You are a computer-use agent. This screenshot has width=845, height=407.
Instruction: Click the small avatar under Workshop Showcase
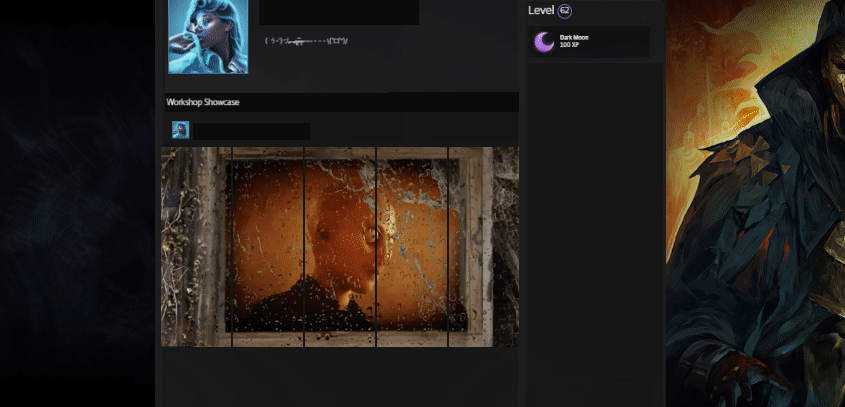coord(181,130)
